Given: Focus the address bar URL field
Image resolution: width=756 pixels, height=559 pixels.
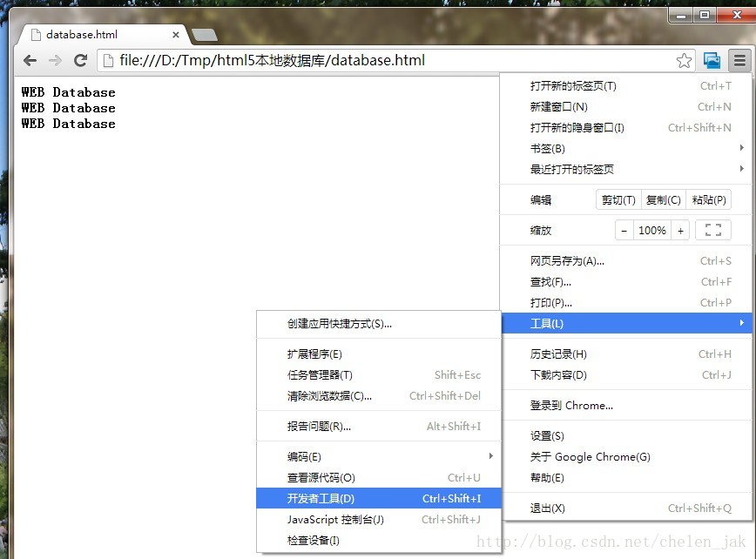Looking at the screenshot, I should click(395, 60).
